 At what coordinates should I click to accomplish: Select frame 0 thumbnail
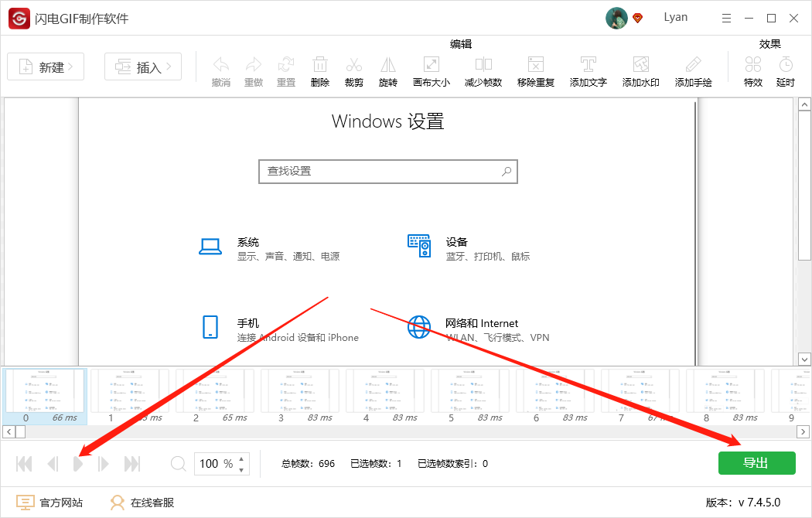click(x=45, y=397)
